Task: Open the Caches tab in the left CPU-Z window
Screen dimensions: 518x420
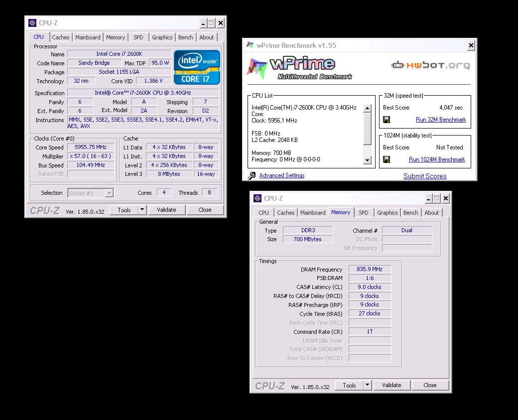Action: pyautogui.click(x=61, y=37)
